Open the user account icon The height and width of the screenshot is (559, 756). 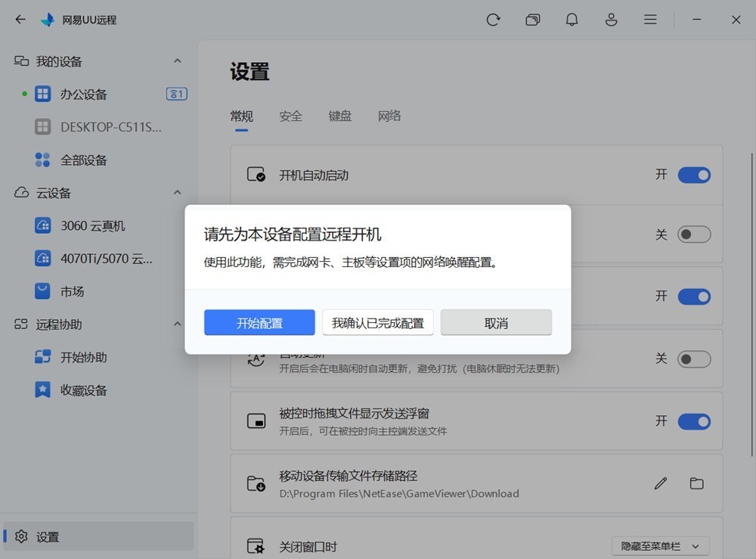coord(611,20)
